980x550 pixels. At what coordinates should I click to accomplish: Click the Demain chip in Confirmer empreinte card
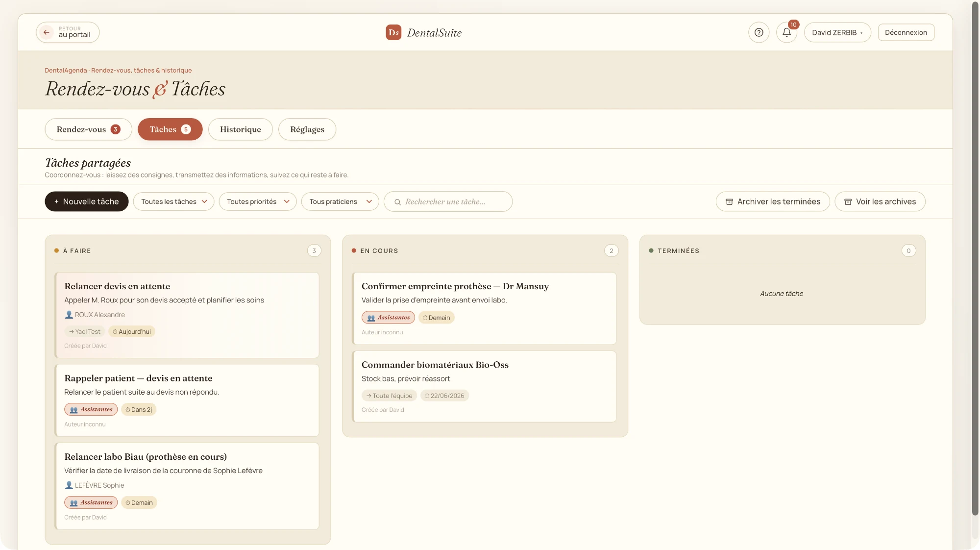point(437,318)
